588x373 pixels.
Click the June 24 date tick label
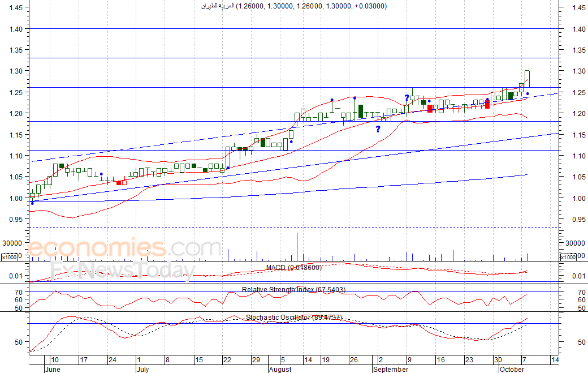(x=112, y=360)
